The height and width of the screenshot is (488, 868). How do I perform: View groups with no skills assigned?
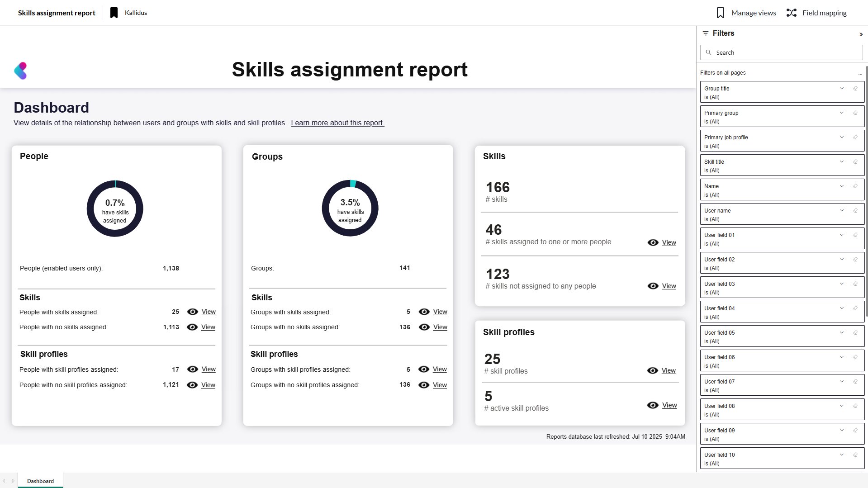pyautogui.click(x=440, y=327)
